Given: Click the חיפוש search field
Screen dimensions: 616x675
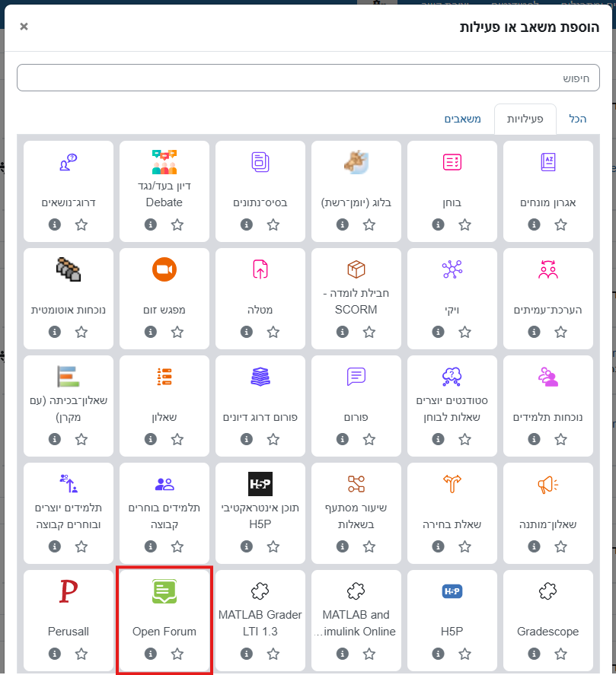Looking at the screenshot, I should tap(308, 78).
